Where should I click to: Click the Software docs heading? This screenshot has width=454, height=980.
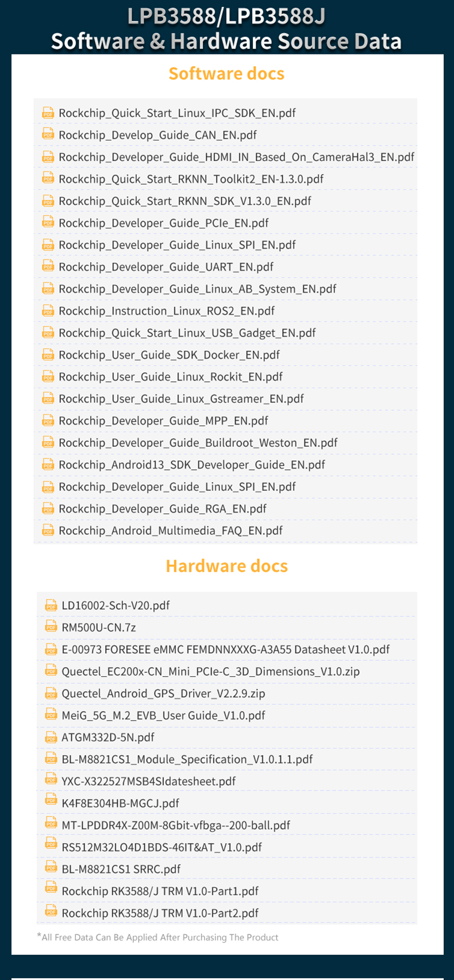[x=226, y=74]
